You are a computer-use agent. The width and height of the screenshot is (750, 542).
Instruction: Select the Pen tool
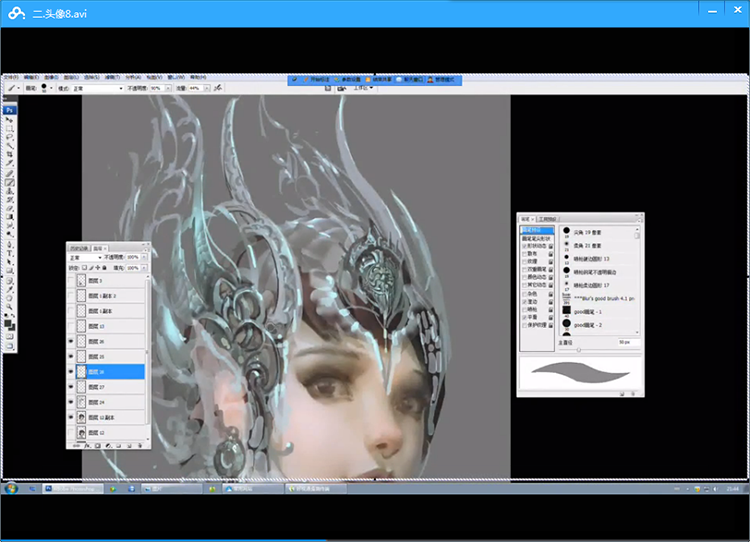point(10,244)
